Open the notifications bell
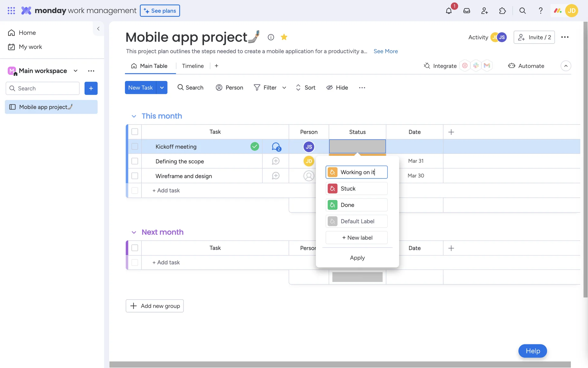 (x=449, y=11)
